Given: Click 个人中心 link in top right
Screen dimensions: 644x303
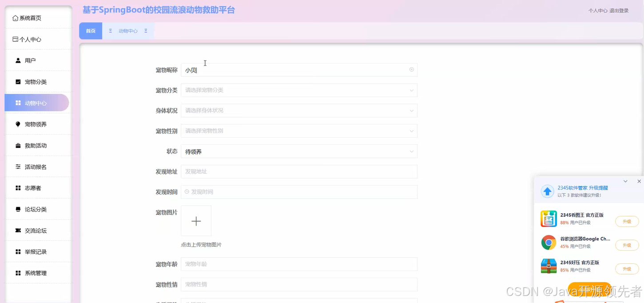Looking at the screenshot, I should [x=598, y=11].
